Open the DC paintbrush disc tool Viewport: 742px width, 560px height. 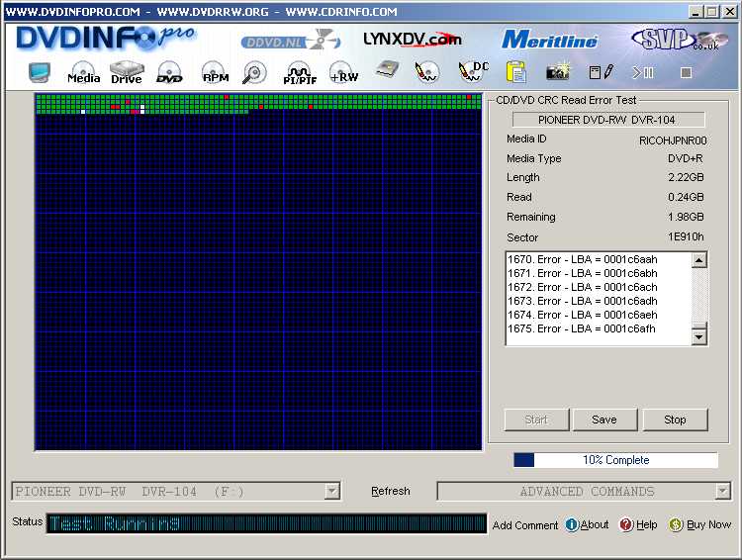tap(473, 72)
